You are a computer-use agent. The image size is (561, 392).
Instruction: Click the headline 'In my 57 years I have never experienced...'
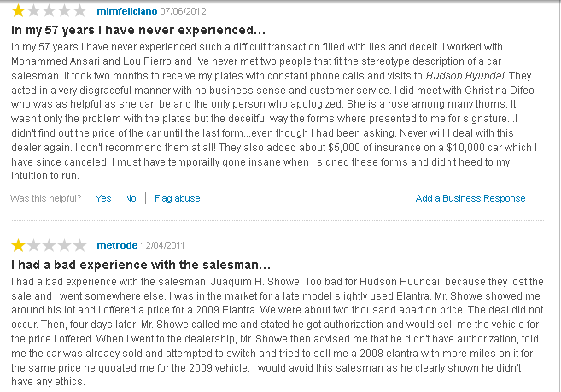[138, 30]
